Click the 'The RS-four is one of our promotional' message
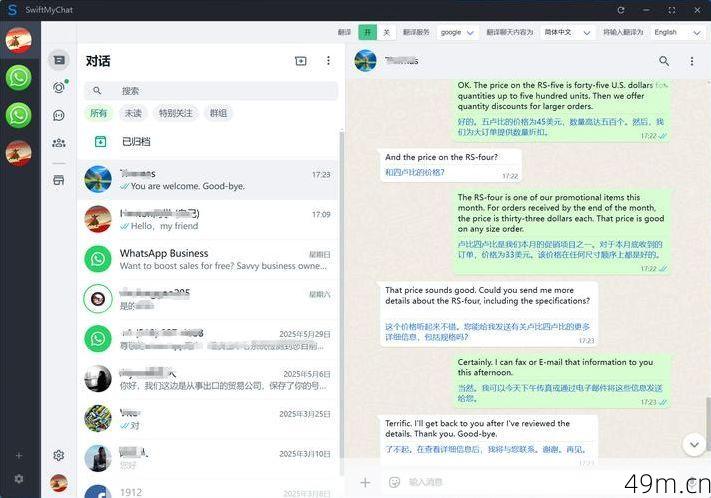This screenshot has width=711, height=498. 561,231
